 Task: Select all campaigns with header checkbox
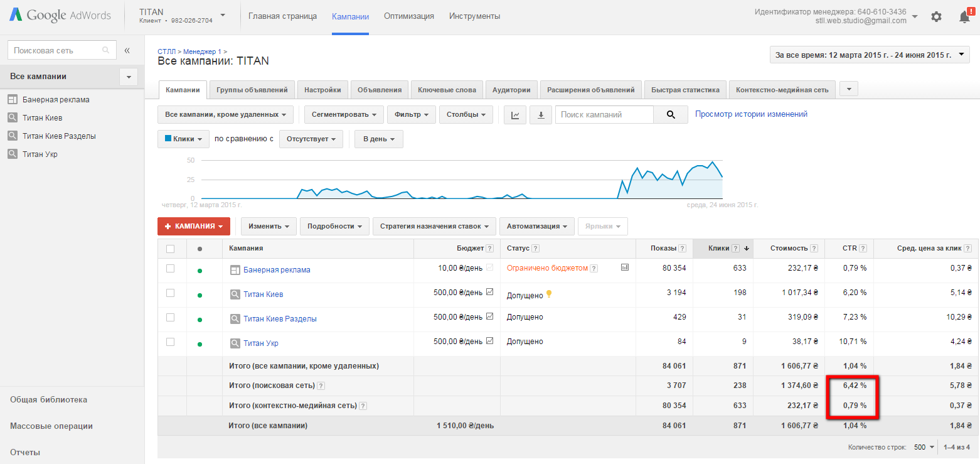click(x=171, y=249)
